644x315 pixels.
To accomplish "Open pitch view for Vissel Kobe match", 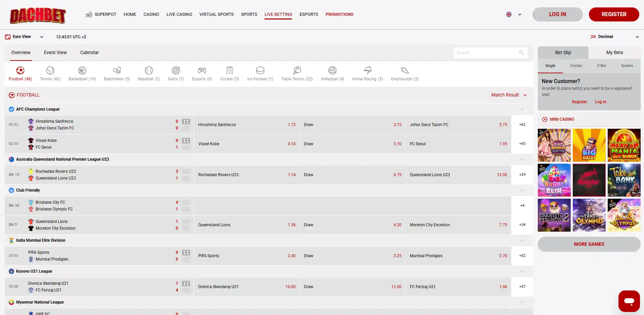I will coord(186,141).
